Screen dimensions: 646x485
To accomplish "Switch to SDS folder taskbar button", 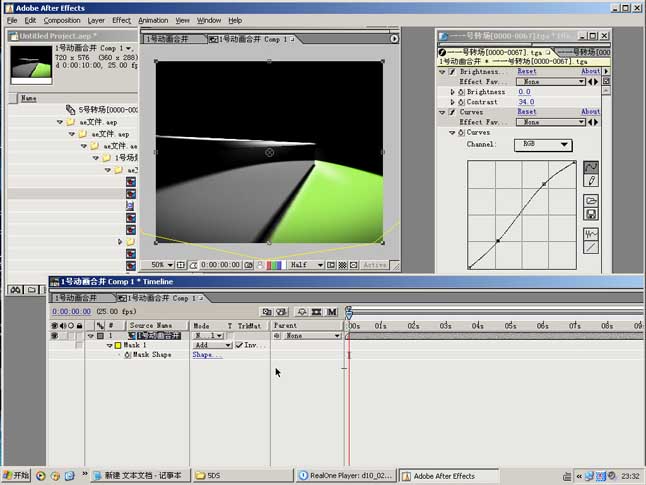I will pos(243,476).
